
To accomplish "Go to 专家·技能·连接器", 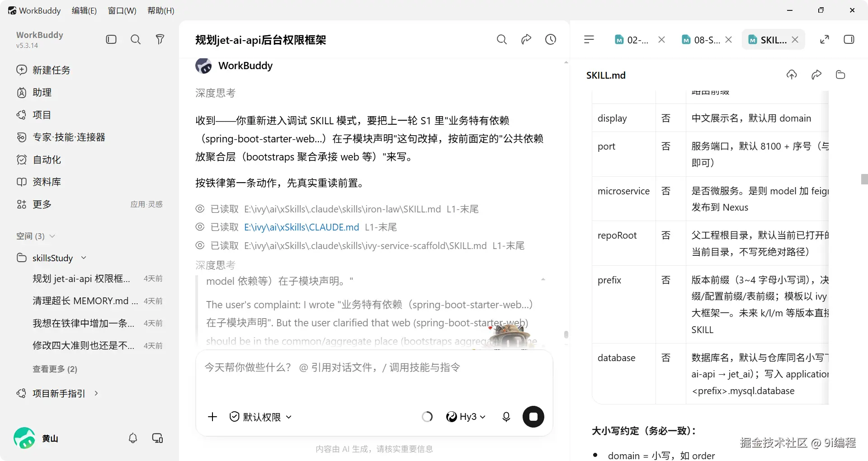I will coord(61,137).
